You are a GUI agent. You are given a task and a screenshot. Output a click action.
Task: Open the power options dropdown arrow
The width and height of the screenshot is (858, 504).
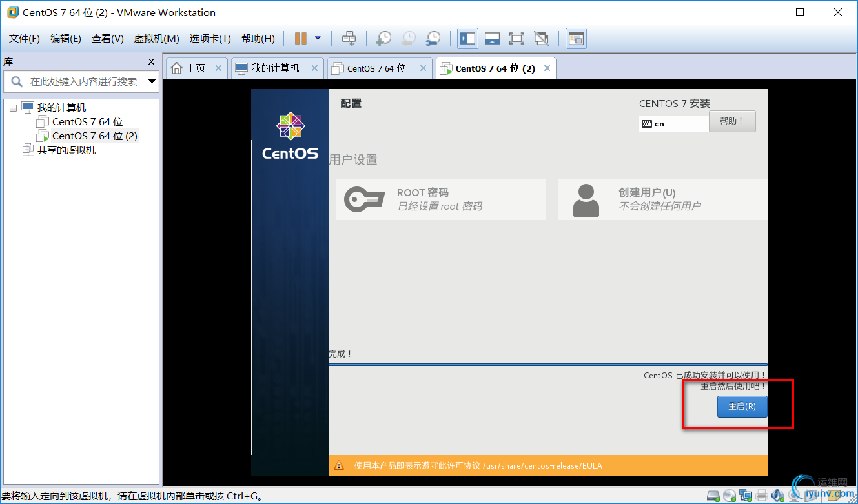click(x=318, y=39)
